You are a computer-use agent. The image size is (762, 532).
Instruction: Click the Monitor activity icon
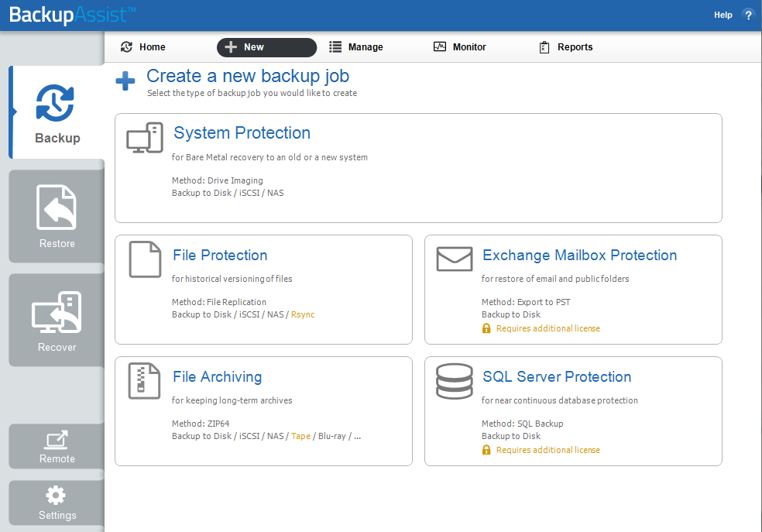pyautogui.click(x=440, y=46)
